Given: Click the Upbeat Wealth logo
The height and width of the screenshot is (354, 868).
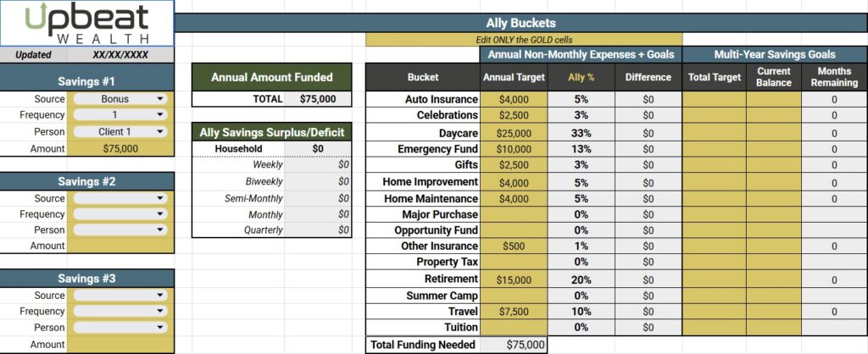Looking at the screenshot, I should 87,23.
